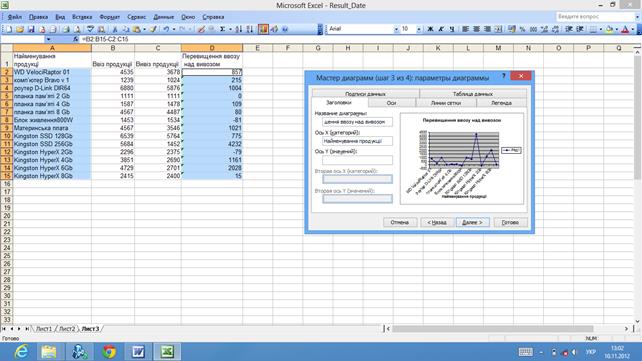The width and height of the screenshot is (642, 361).
Task: Switch to the Оси tab
Action: (x=391, y=103)
